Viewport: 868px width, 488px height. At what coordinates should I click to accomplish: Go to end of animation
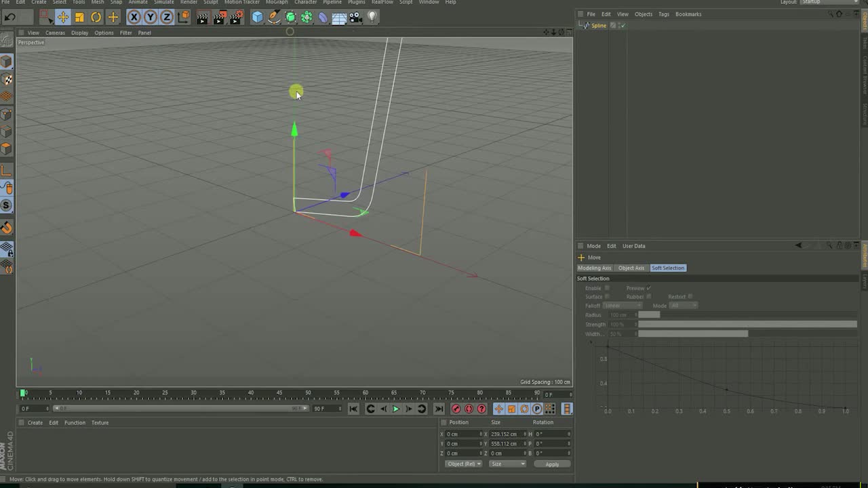tap(439, 409)
